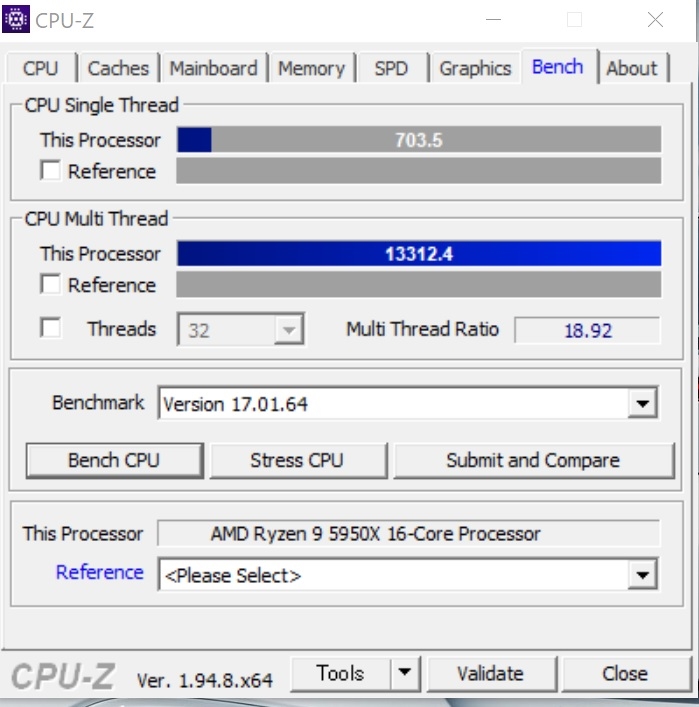Enable Multi Thread Reference checkbox
The image size is (699, 707).
pos(50,284)
